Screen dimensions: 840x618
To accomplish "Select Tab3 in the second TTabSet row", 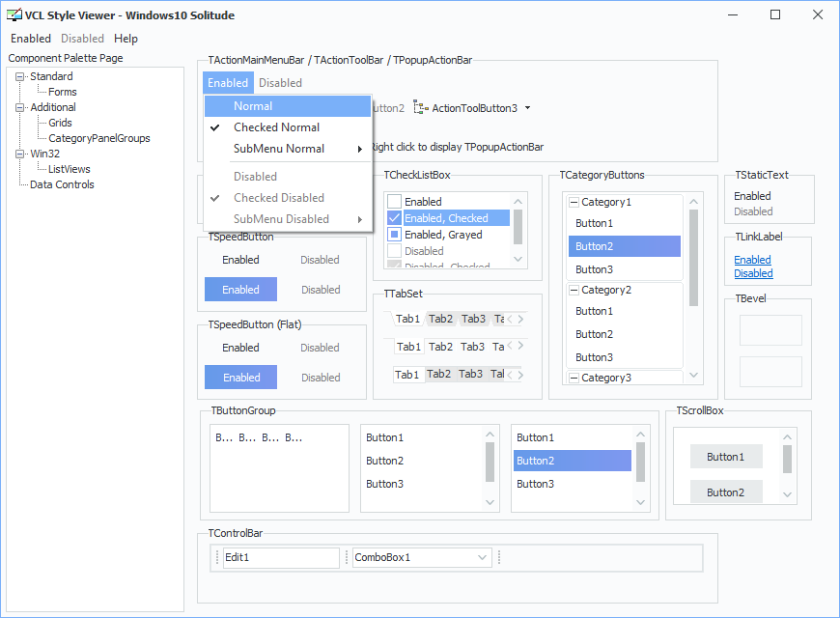I will pos(472,347).
